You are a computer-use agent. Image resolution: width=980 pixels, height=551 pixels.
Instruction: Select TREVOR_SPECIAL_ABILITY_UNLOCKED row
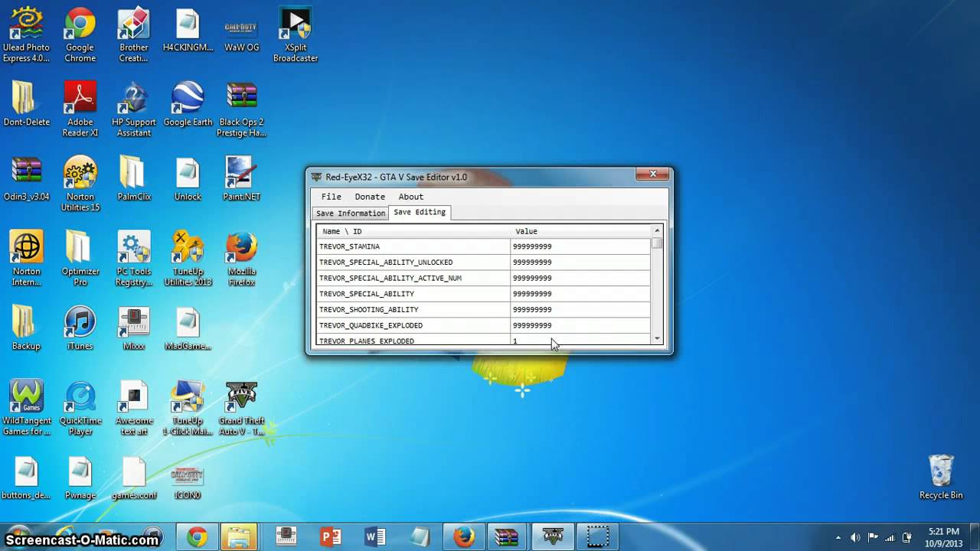[x=483, y=262]
